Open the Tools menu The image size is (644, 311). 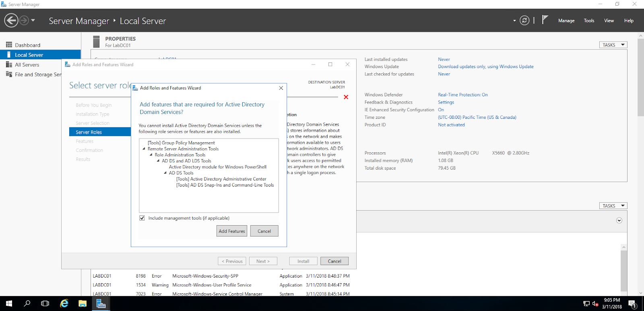point(589,21)
